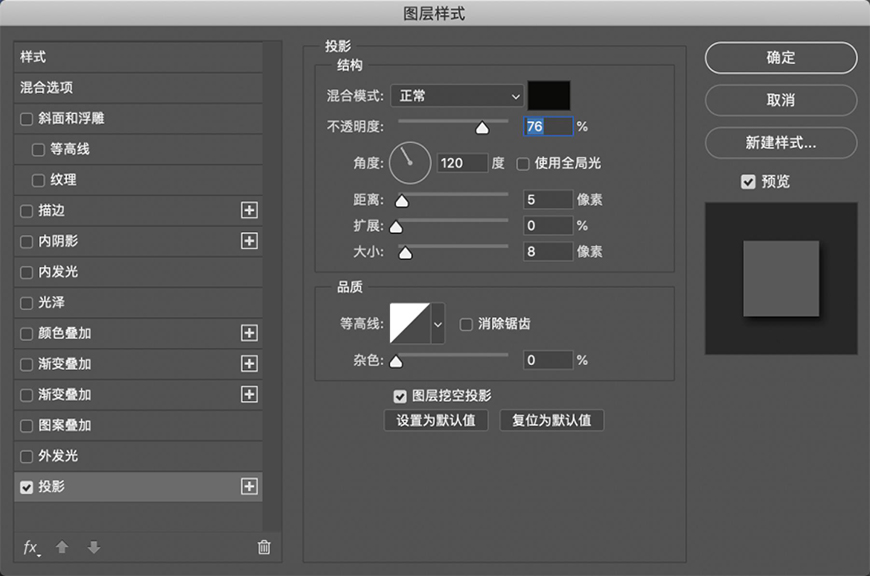Select the 内发光 effect row
The height and width of the screenshot is (576, 870).
tap(138, 272)
